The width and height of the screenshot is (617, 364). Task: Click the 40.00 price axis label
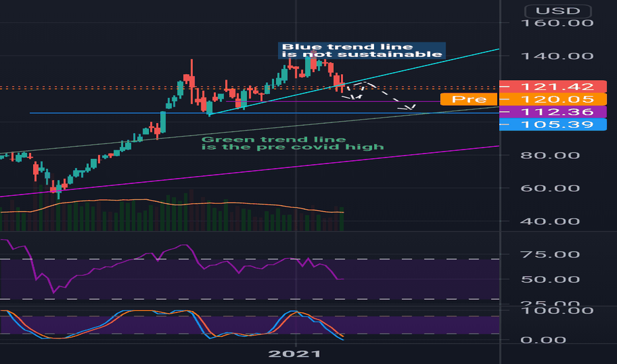pyautogui.click(x=549, y=221)
